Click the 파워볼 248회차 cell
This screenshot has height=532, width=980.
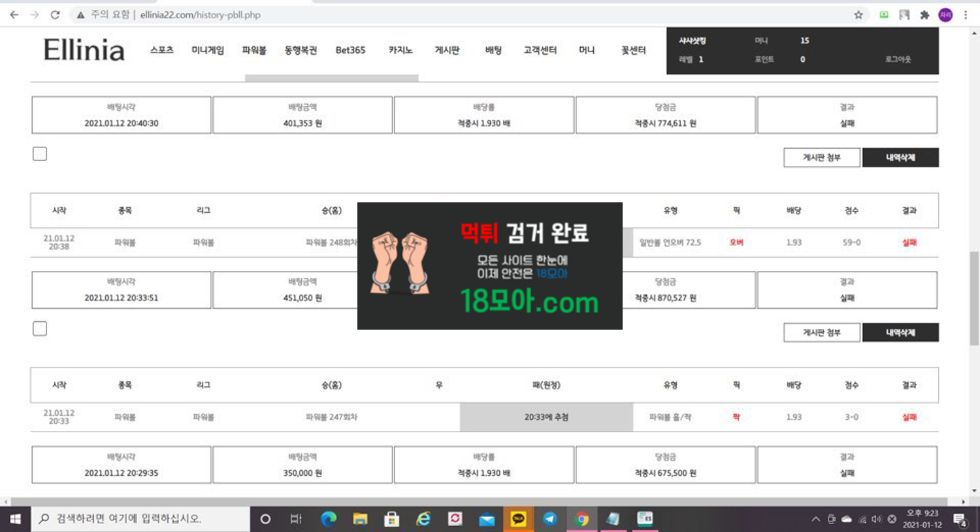coord(331,242)
